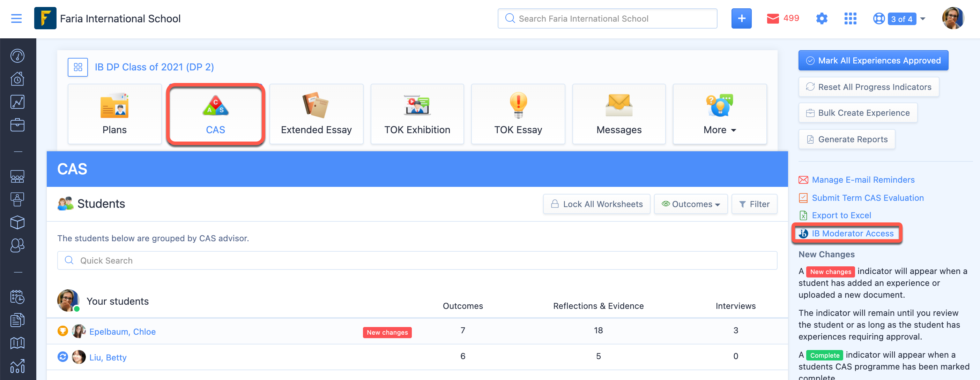Click Export to Excel link
The image size is (980, 380).
[x=841, y=215]
